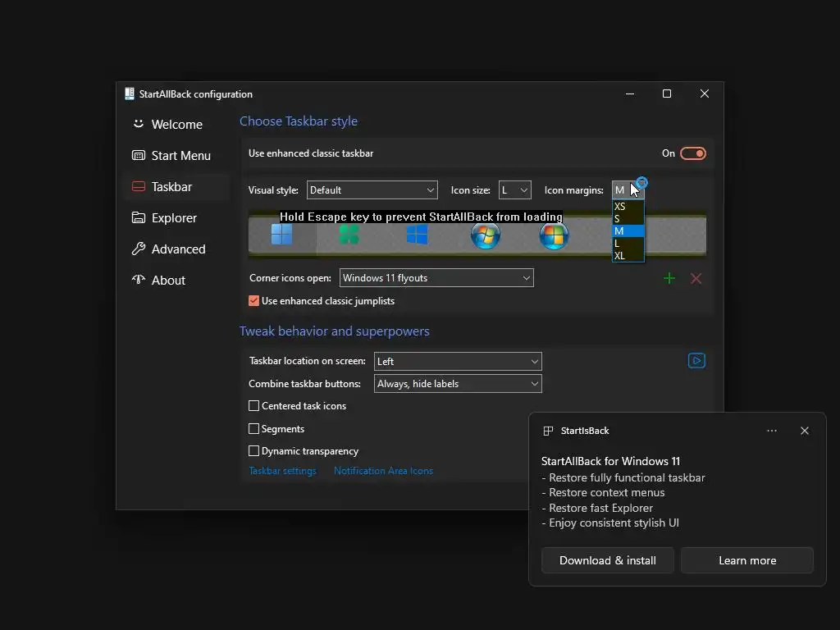Select XL in icon margins list
Viewport: 840px width, 630px height.
628,256
